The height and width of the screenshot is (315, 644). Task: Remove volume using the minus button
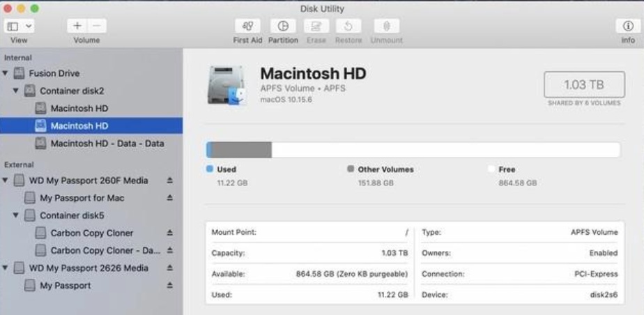pyautogui.click(x=96, y=26)
